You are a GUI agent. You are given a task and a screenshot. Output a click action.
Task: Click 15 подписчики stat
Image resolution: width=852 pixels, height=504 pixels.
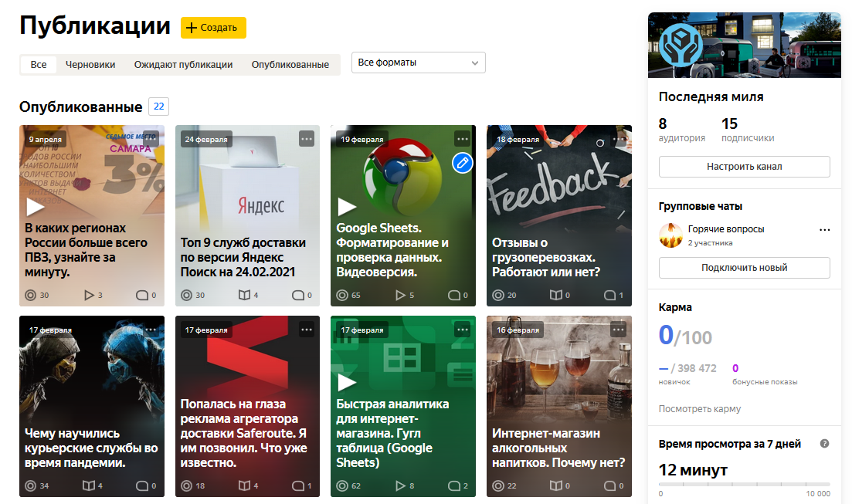[748, 130]
